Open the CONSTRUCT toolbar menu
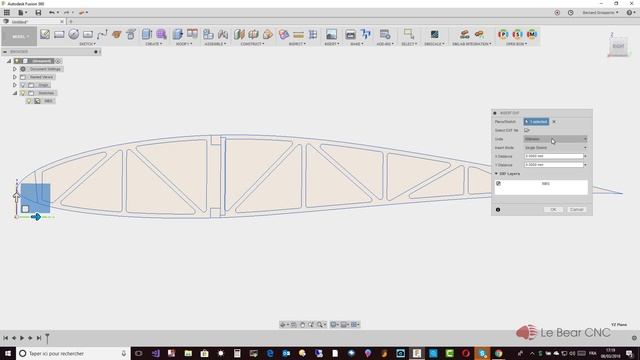 252,44
